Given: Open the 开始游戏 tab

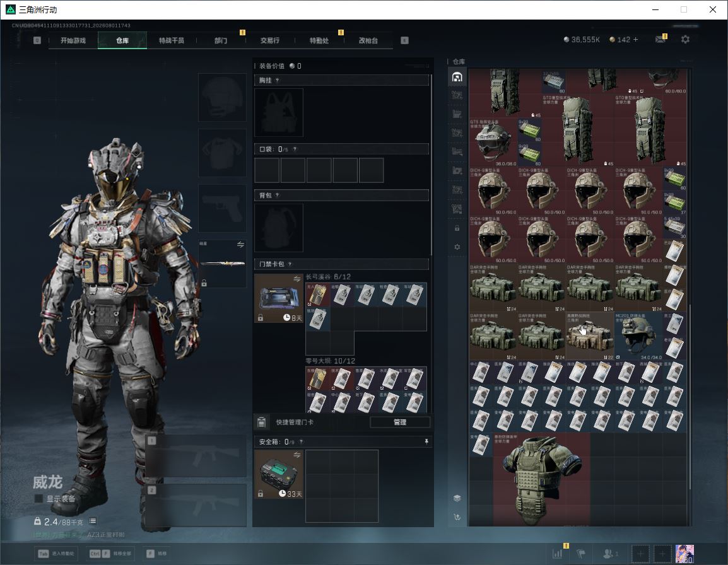Looking at the screenshot, I should 73,40.
